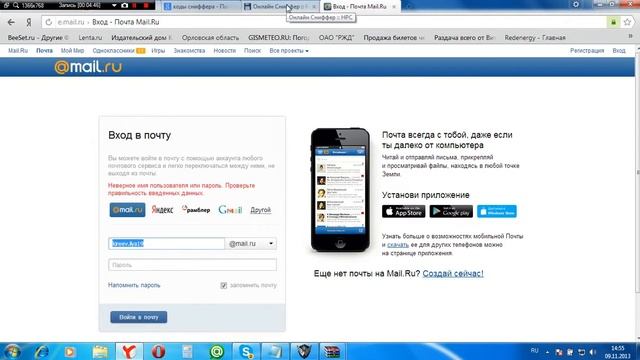
Task: Switch to the Yandex browser taskbar icon
Action: (129, 351)
